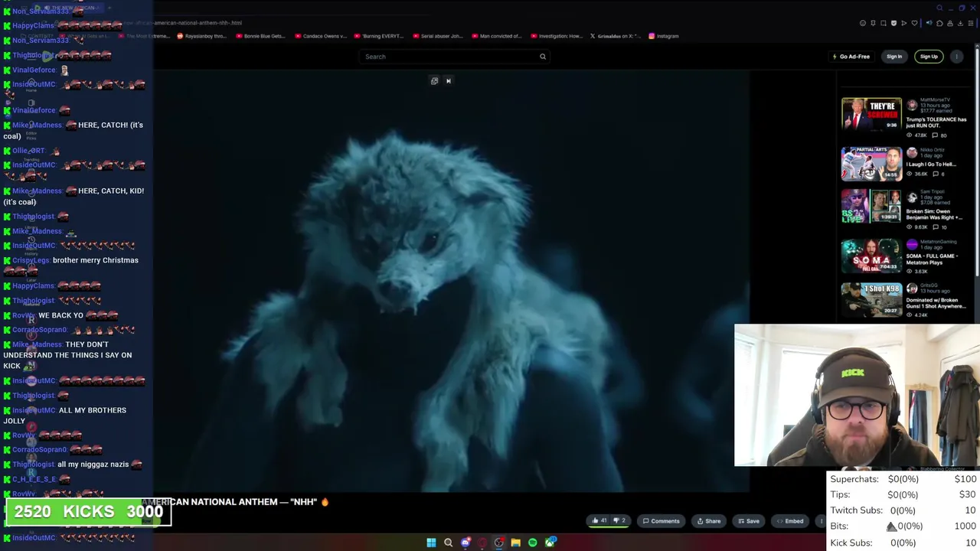980x551 pixels.
Task: Click the browser toolbar smiley face icon
Action: (x=863, y=23)
